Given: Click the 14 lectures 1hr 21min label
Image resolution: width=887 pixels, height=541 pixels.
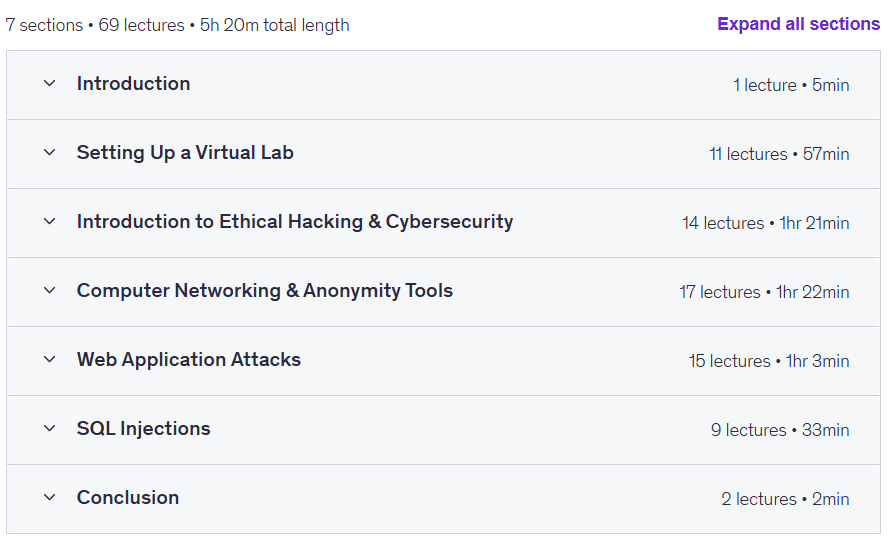Looking at the screenshot, I should (765, 223).
